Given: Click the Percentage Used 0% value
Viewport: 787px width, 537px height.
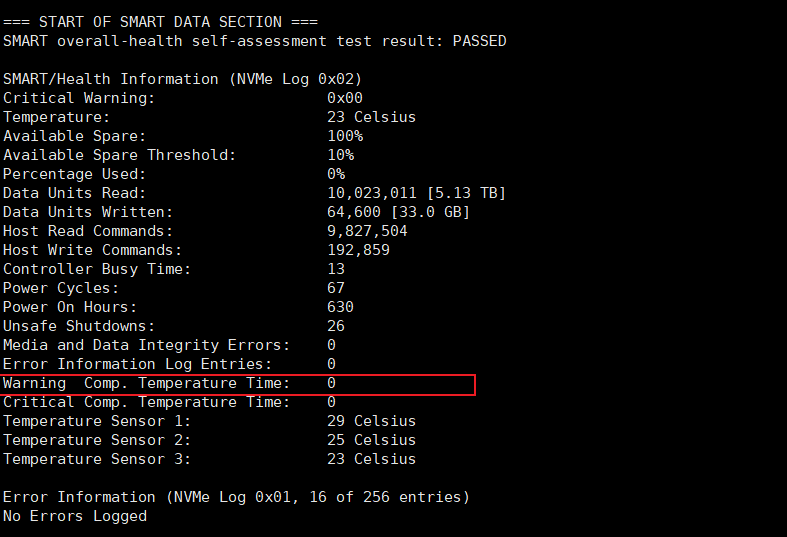Looking at the screenshot, I should click(336, 174).
